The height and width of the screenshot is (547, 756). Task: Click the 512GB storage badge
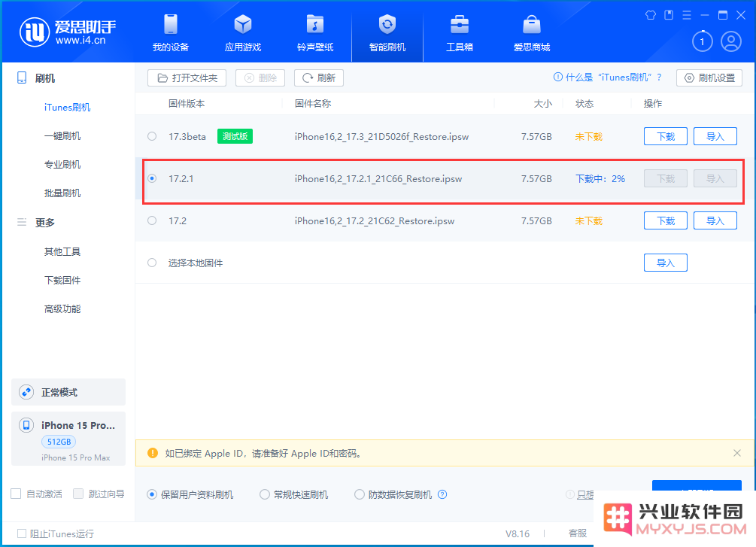coord(59,442)
